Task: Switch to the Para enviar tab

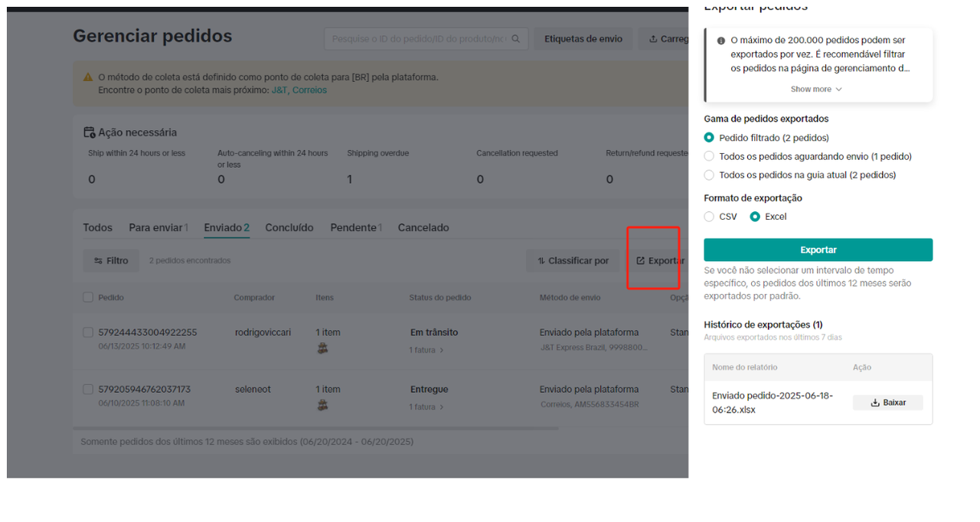Action: pos(158,227)
